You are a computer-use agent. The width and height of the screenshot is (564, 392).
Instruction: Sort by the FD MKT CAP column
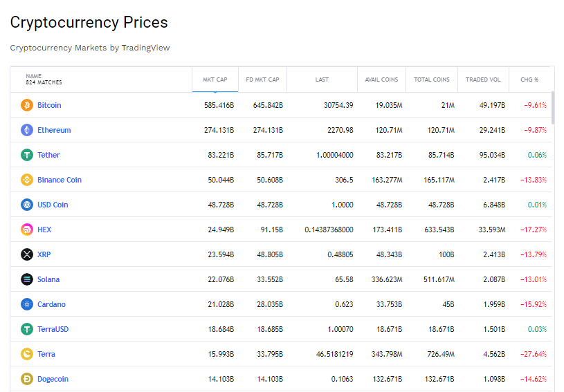tap(262, 80)
